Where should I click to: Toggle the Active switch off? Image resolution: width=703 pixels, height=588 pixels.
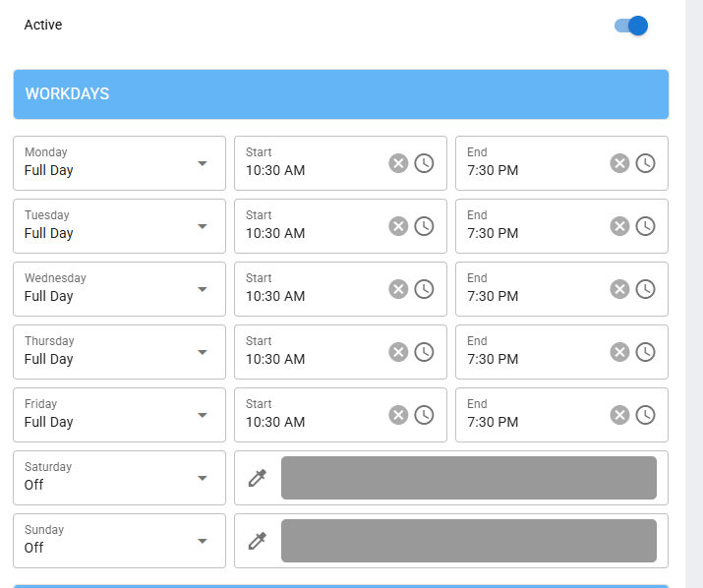631,26
